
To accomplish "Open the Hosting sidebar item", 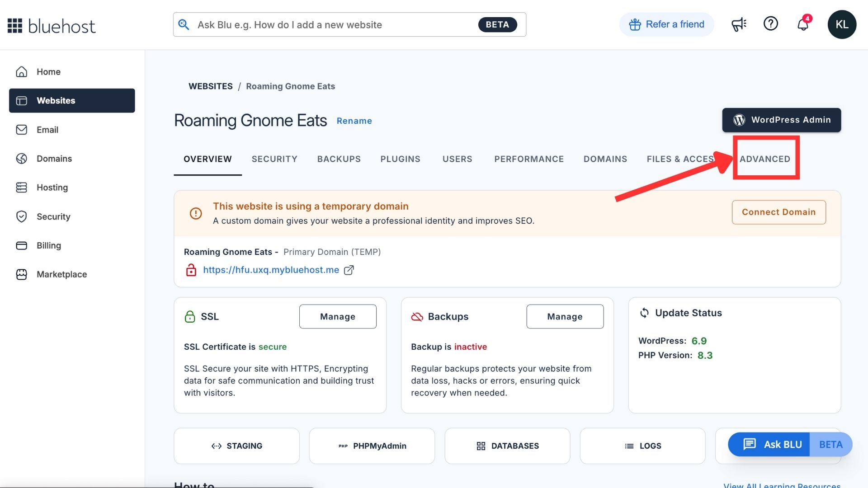I will point(52,188).
